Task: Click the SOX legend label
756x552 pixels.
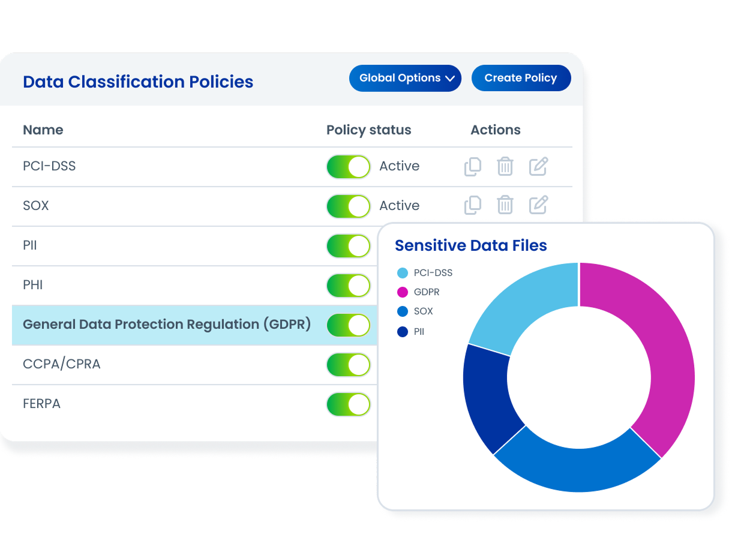Action: pyautogui.click(x=424, y=311)
